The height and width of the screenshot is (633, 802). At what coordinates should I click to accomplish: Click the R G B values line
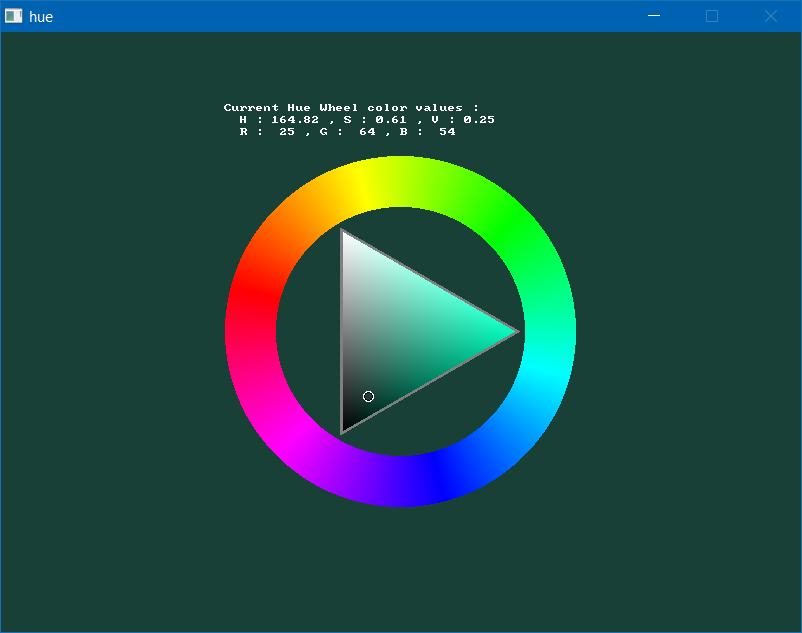[x=347, y=132]
